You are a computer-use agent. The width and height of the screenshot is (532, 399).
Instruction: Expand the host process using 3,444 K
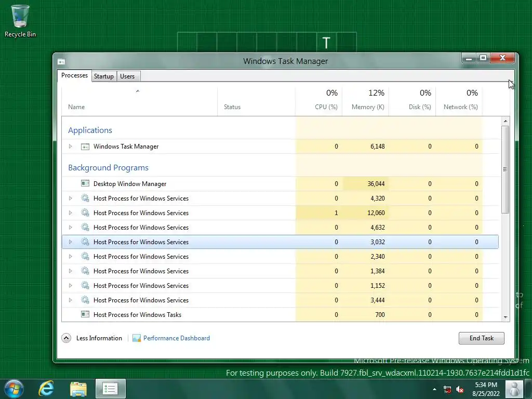[x=70, y=300]
